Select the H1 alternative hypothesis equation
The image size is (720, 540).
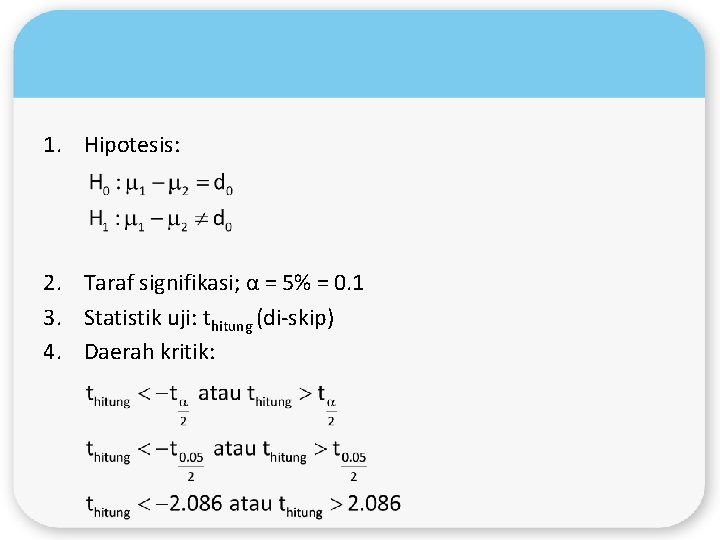pos(161,218)
